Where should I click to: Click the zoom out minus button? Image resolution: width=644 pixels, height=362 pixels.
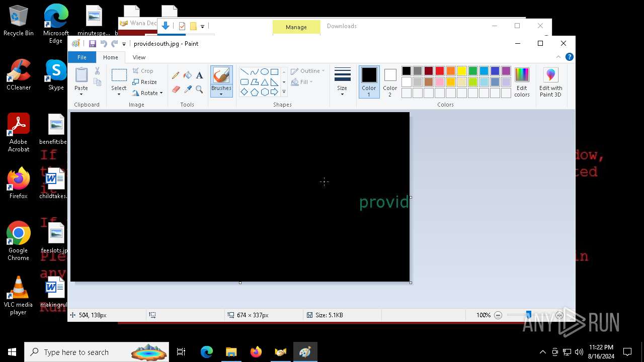pyautogui.click(x=498, y=315)
